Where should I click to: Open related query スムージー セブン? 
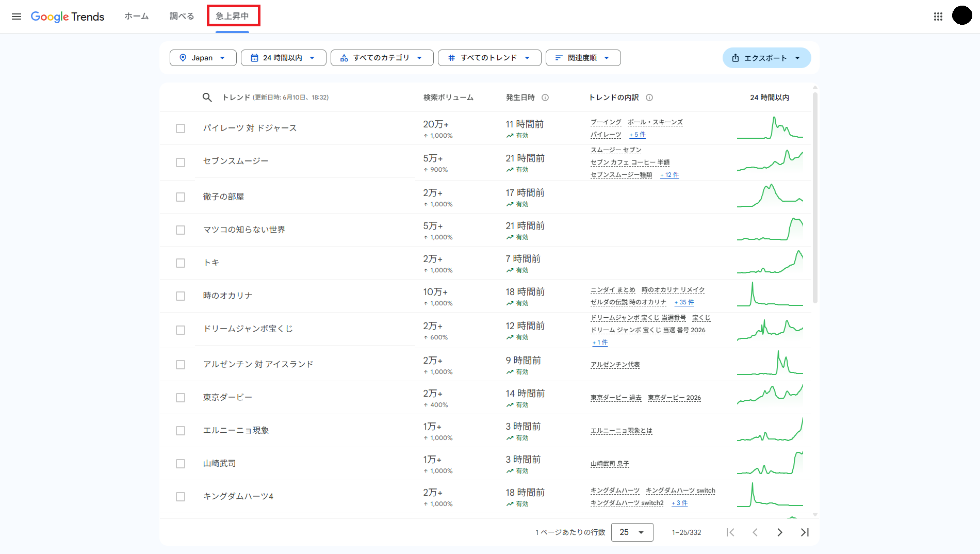pyautogui.click(x=616, y=150)
